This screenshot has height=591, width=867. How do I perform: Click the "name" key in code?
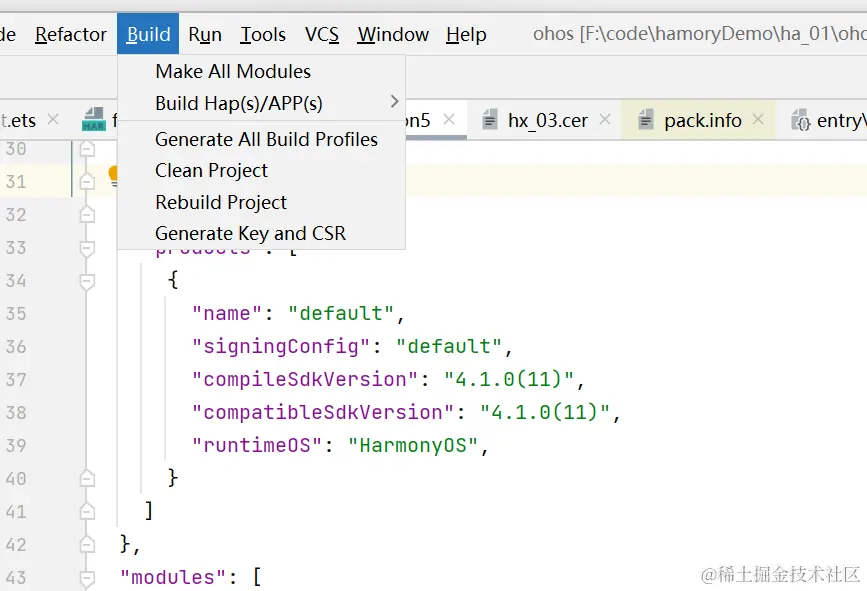tap(227, 313)
